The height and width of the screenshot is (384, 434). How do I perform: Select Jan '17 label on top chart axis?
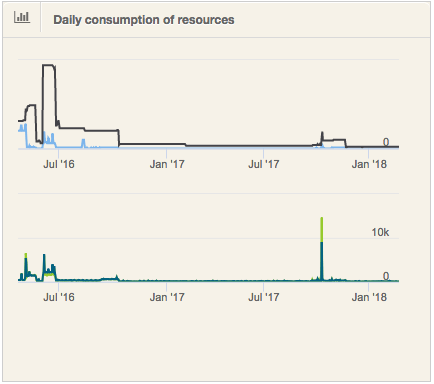(x=167, y=164)
